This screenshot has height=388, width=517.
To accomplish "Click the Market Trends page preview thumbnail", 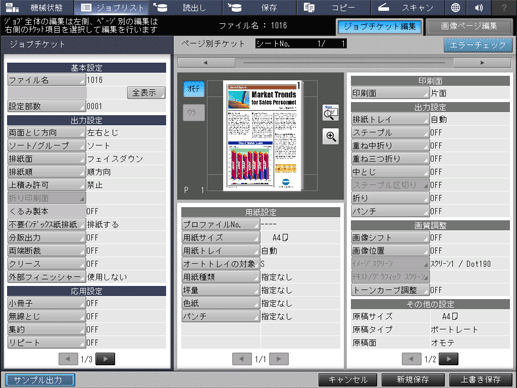I will coord(263,135).
